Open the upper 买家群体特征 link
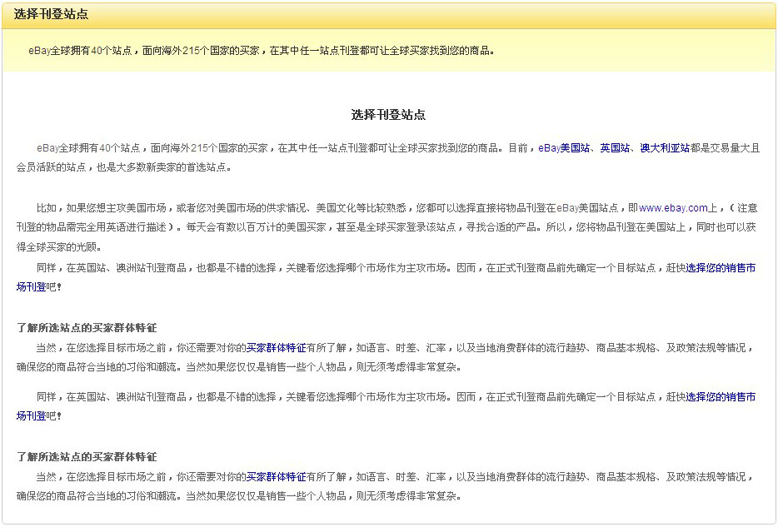 point(276,348)
